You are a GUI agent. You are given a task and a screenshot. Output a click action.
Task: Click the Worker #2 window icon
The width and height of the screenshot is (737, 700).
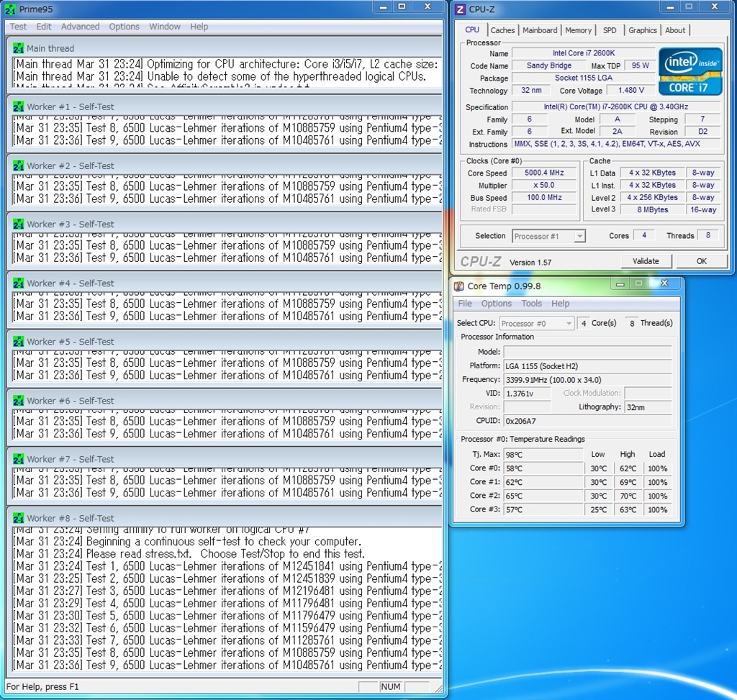point(18,166)
